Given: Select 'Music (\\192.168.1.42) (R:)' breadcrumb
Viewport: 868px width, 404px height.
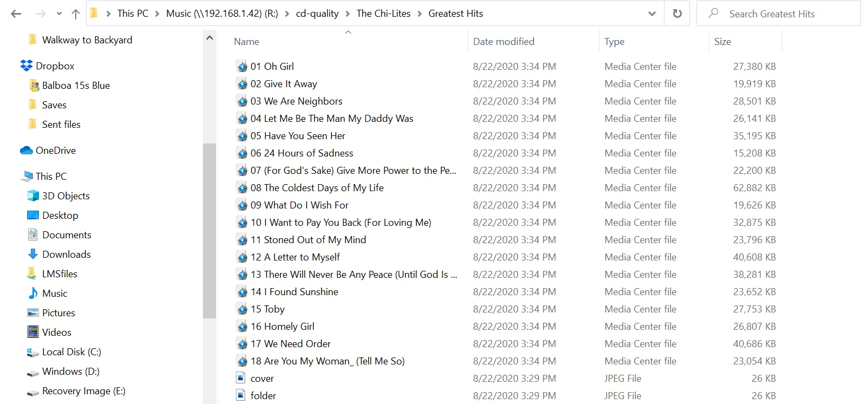Looking at the screenshot, I should tap(222, 14).
